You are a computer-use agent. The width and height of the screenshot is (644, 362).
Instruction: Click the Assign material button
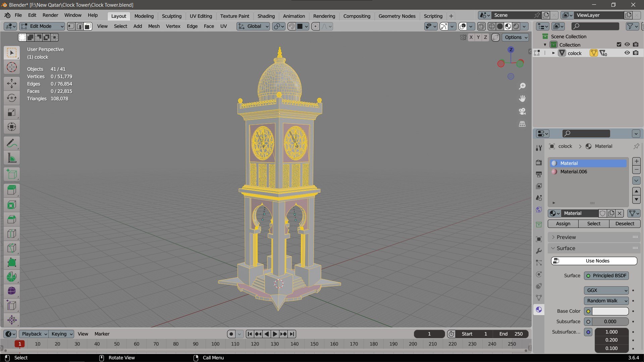pyautogui.click(x=563, y=224)
